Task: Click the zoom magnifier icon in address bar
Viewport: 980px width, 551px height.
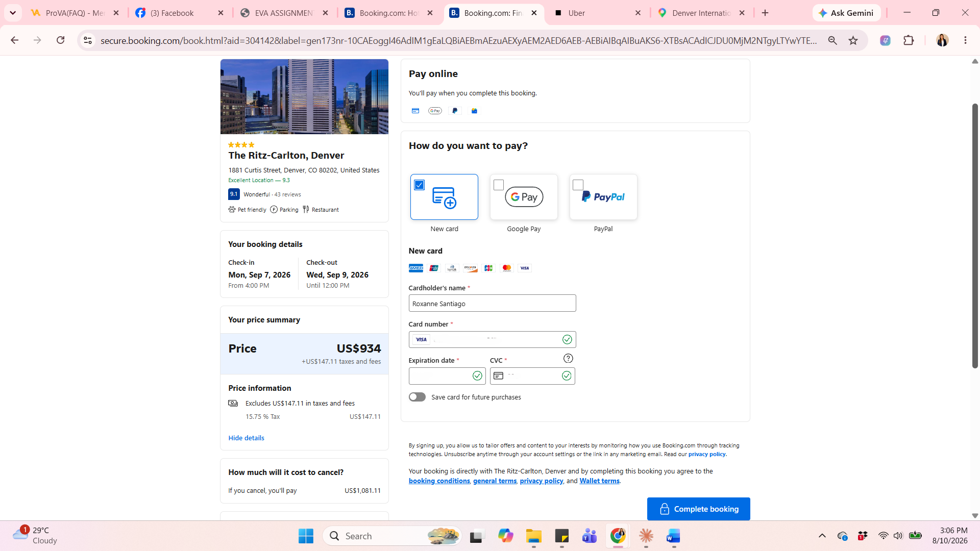Action: (x=832, y=40)
